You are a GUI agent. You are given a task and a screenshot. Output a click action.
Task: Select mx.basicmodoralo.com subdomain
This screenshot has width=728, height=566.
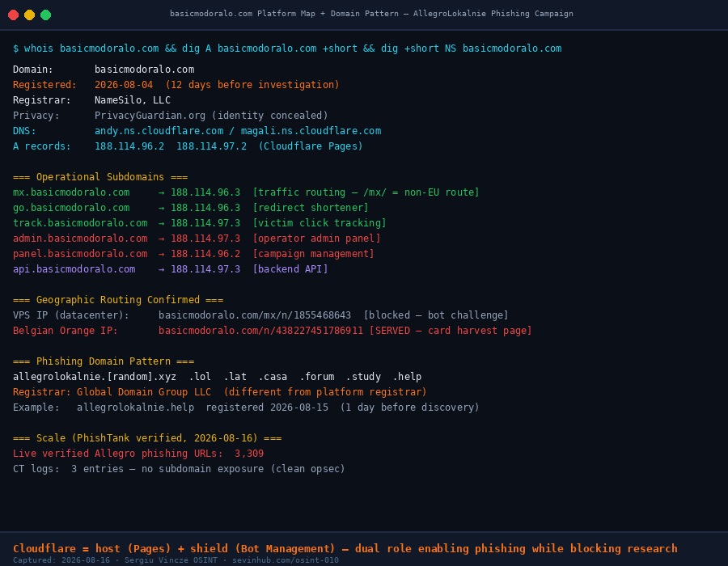click(71, 192)
